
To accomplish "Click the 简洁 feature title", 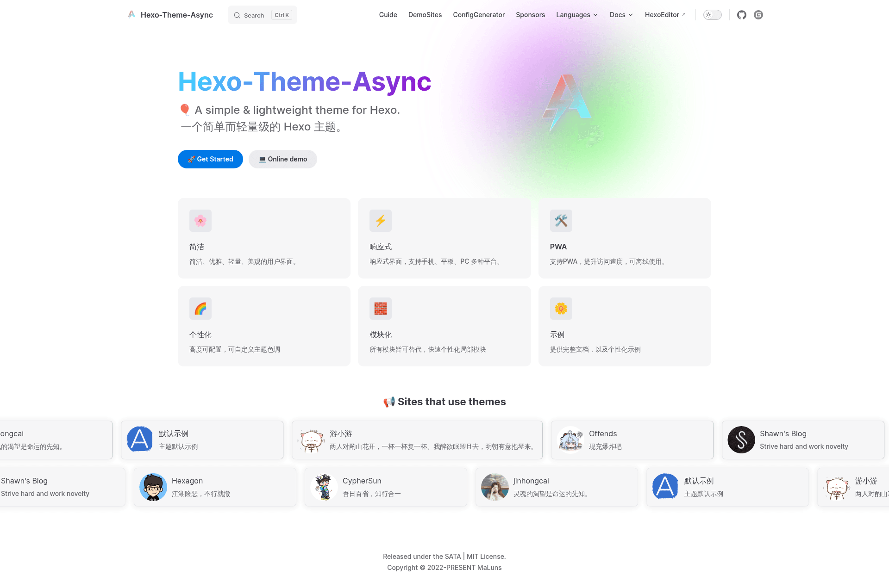I will pos(197,247).
